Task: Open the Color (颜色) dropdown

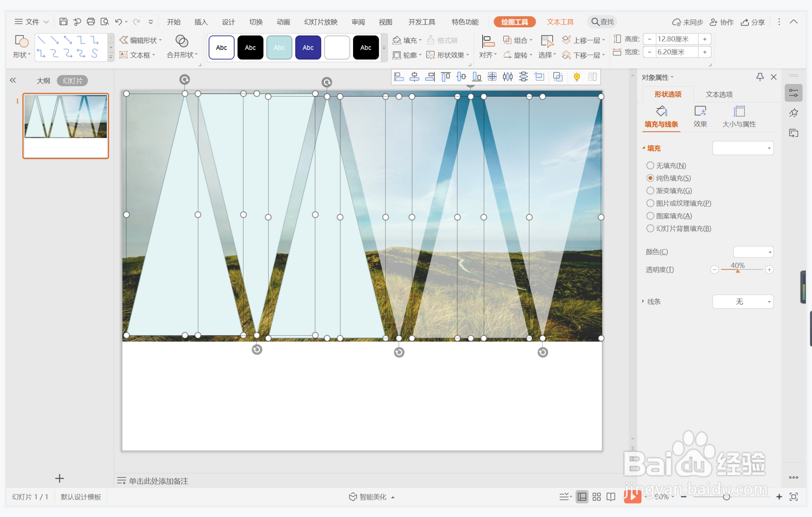Action: (753, 252)
